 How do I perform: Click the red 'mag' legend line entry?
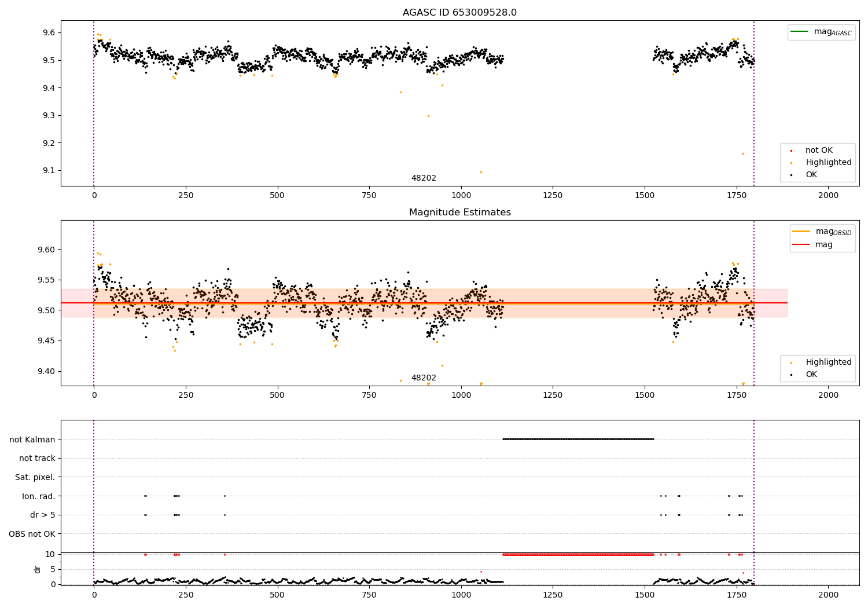(812, 244)
